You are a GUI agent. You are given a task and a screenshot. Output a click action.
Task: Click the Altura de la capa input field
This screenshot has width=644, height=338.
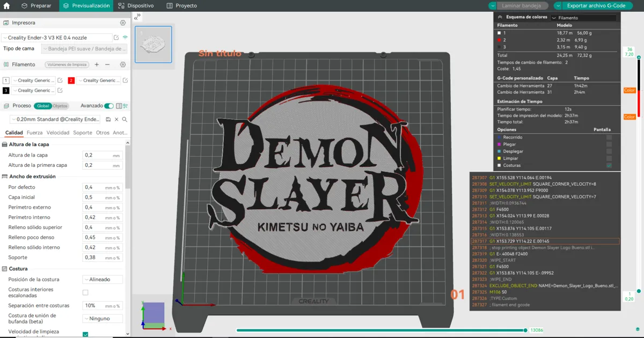coord(103,155)
